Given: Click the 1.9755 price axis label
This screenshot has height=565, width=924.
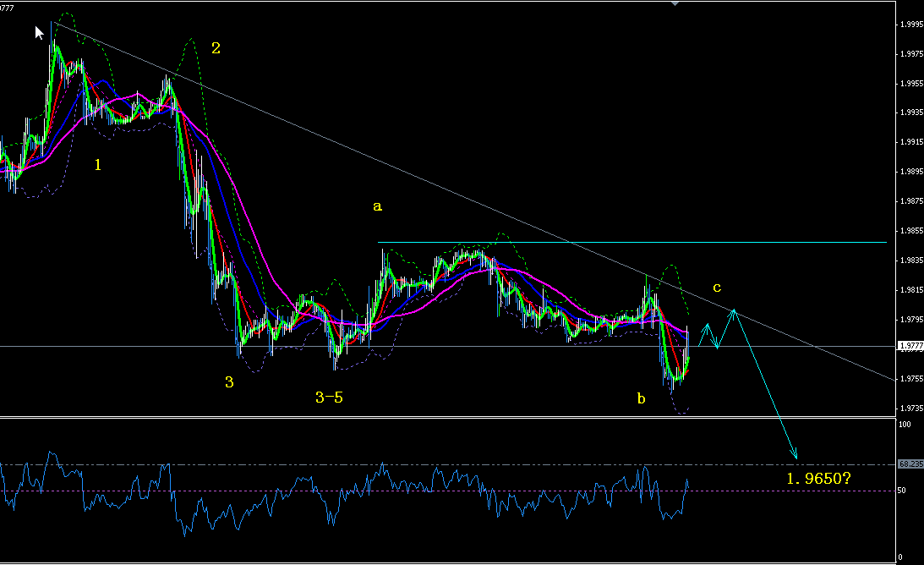Looking at the screenshot, I should pos(911,379).
